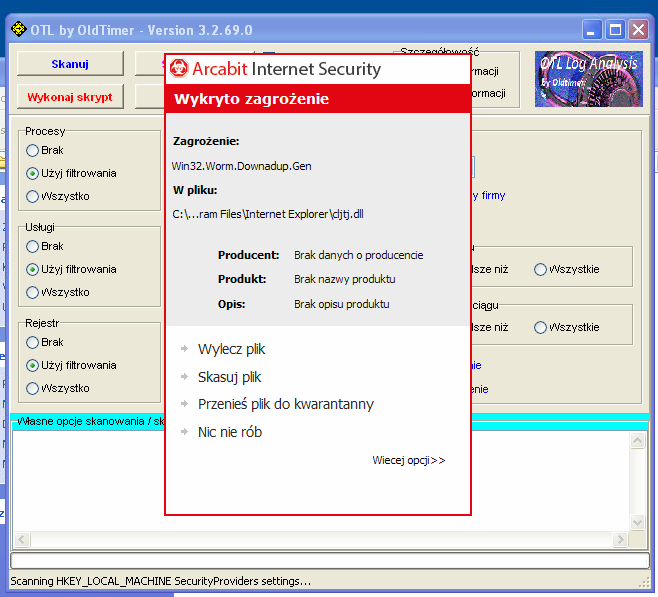Viewport: 658px width, 597px height.
Task: Click the Skanuj button in OTL
Action: [x=70, y=64]
